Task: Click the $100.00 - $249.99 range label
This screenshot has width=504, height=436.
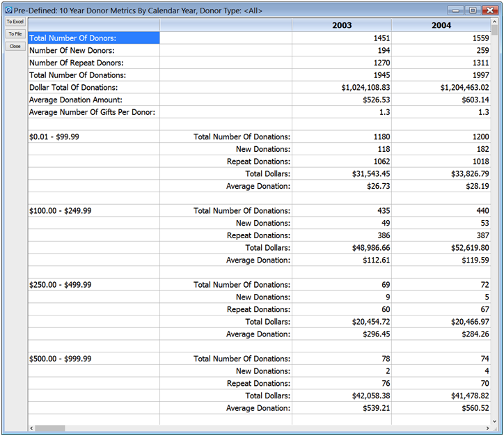Action: point(60,210)
